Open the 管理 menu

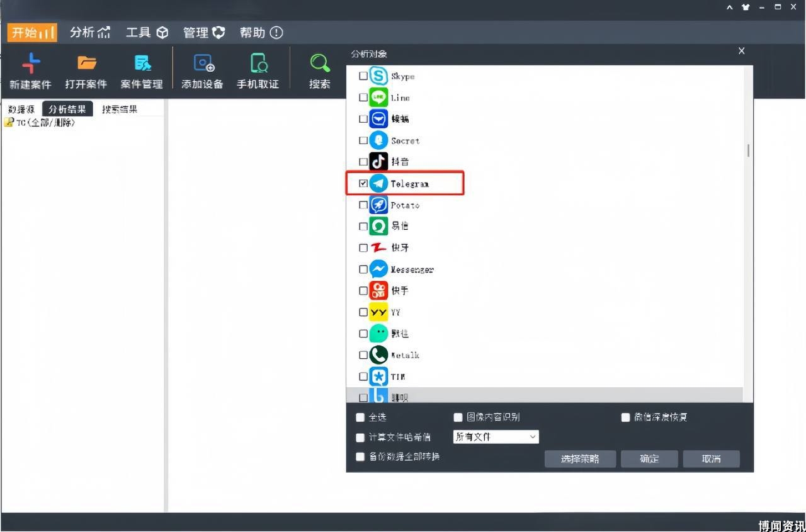coord(204,33)
